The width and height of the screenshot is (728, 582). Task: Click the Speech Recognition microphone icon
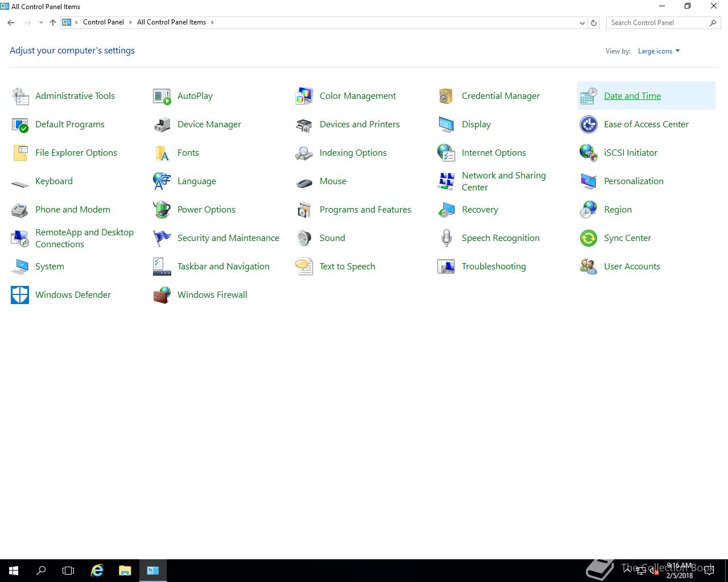coord(446,238)
